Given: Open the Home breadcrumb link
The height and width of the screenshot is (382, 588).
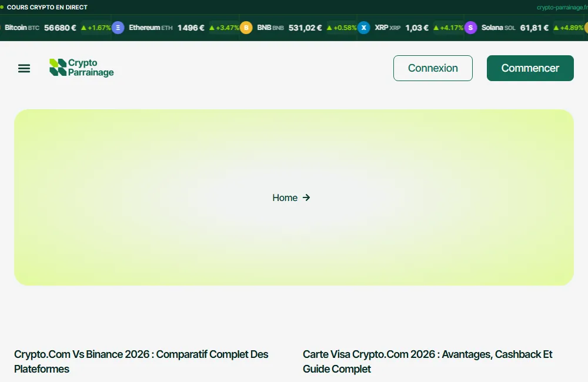Looking at the screenshot, I should click(285, 197).
